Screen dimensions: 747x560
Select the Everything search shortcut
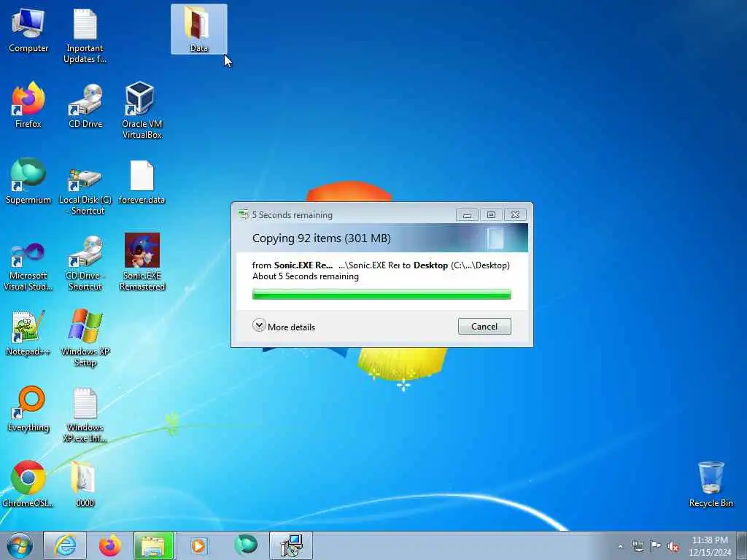click(x=28, y=409)
